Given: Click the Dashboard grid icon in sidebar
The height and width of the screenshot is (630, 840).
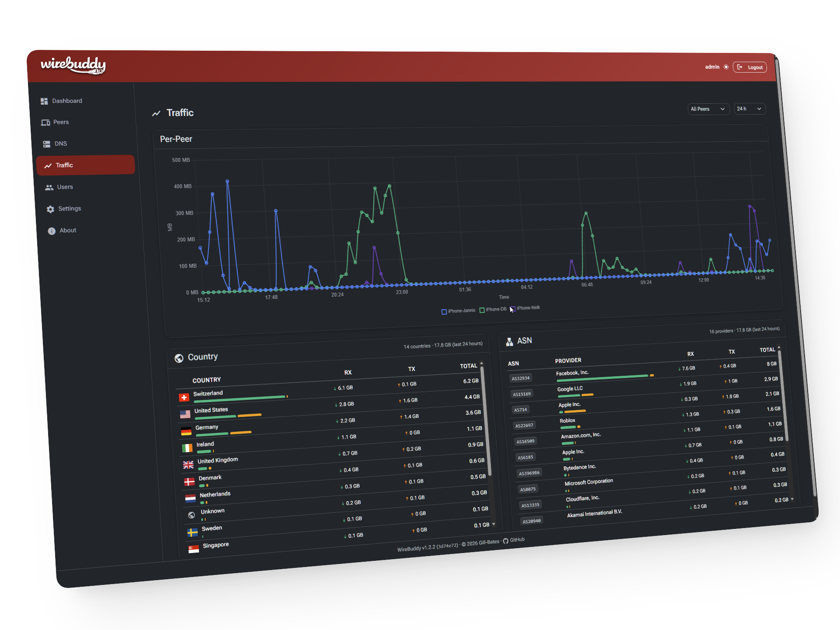Looking at the screenshot, I should coord(44,101).
